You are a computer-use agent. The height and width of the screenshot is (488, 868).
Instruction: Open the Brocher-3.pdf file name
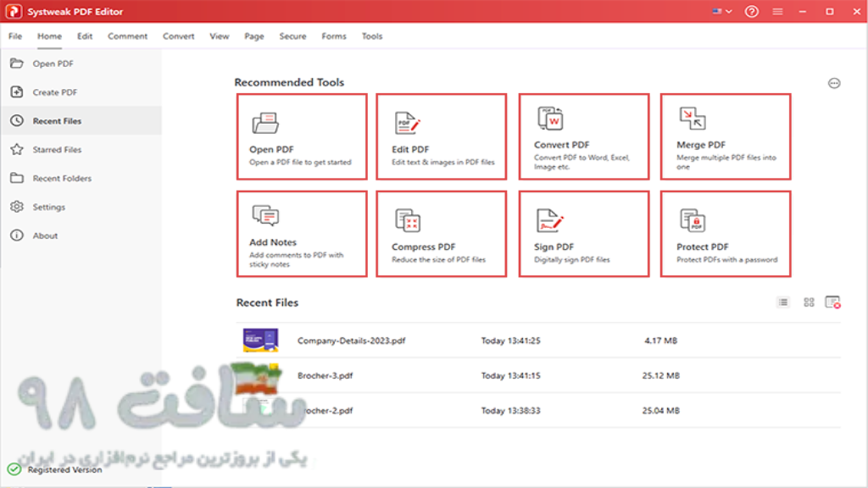click(325, 375)
